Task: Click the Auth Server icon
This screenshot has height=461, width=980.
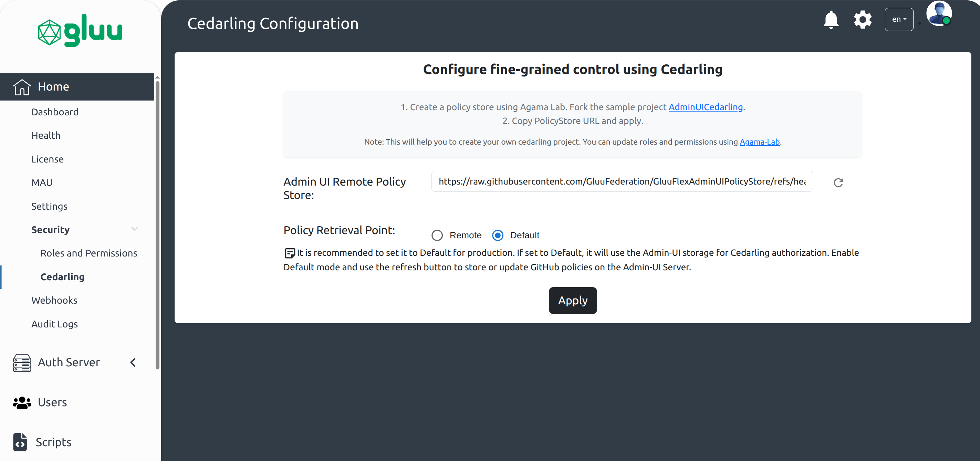Action: pyautogui.click(x=22, y=363)
